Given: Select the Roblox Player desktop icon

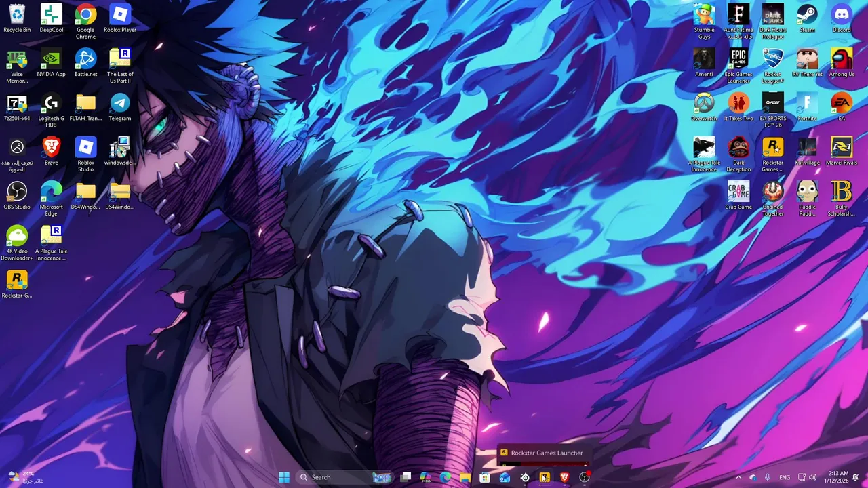Looking at the screenshot, I should 120,18.
